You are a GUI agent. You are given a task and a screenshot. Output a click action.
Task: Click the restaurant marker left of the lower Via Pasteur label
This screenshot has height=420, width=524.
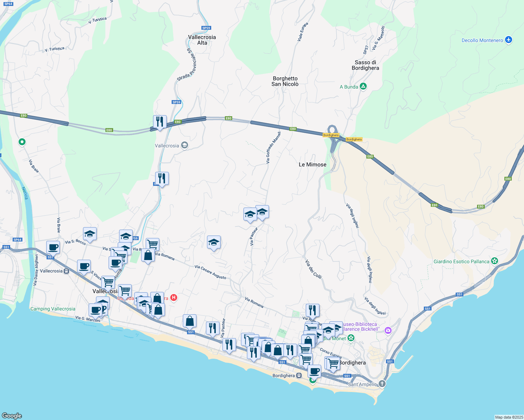point(213,329)
